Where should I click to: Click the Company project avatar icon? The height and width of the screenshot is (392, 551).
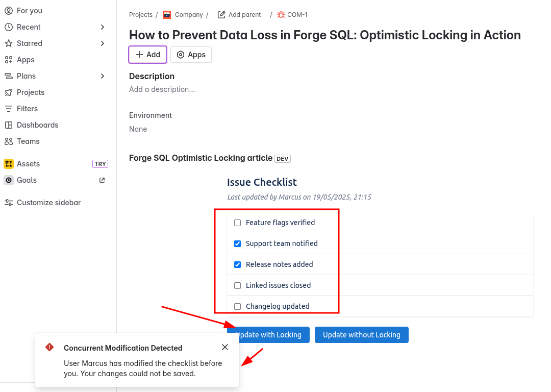click(167, 15)
